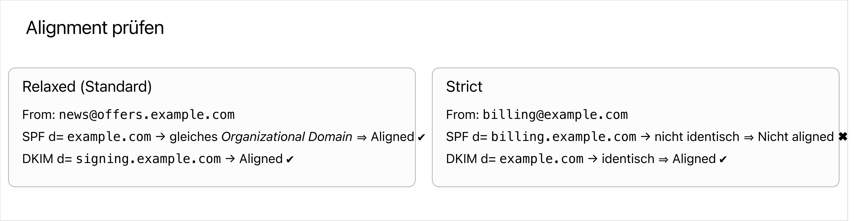The height and width of the screenshot is (221, 868).
Task: Click the billing@example.com address
Action: (555, 115)
